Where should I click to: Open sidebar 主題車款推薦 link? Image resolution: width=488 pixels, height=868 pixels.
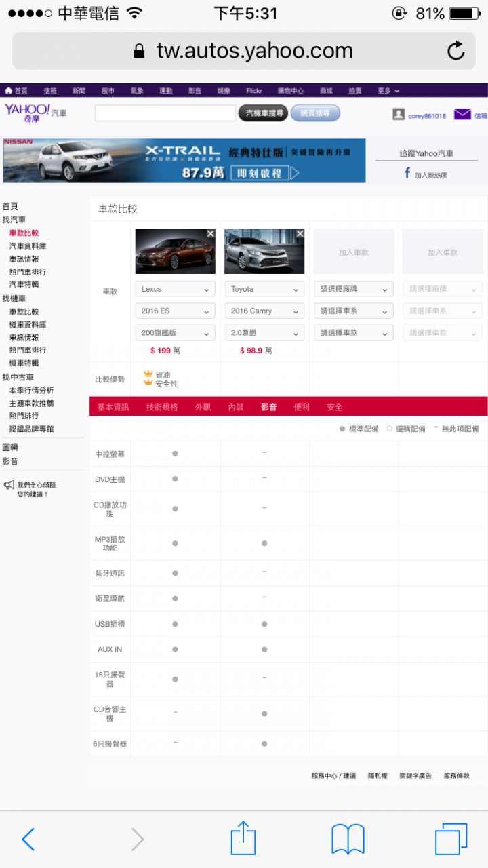[x=31, y=403]
